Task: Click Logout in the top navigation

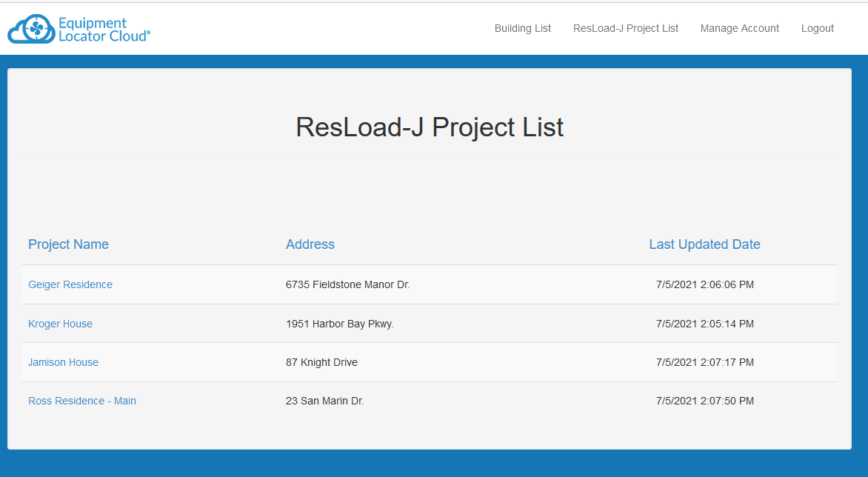Action: click(817, 28)
